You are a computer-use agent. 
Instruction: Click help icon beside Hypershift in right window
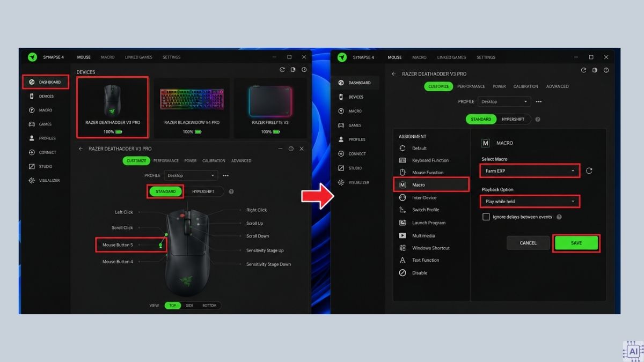[538, 120]
